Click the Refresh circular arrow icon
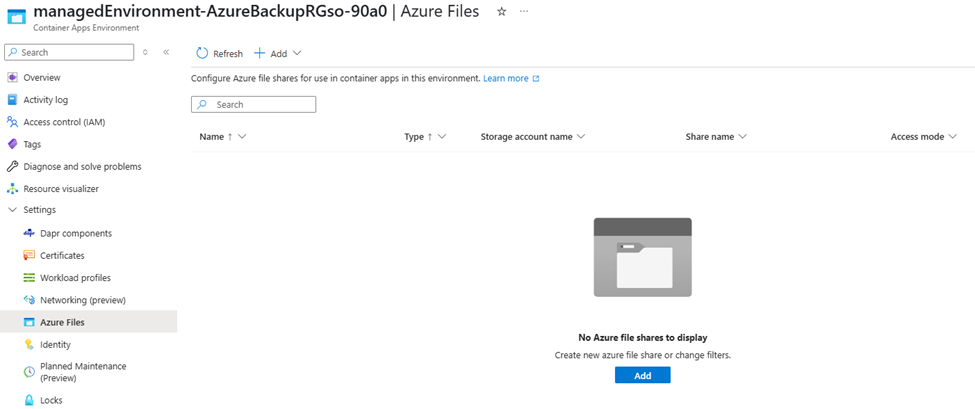 202,53
